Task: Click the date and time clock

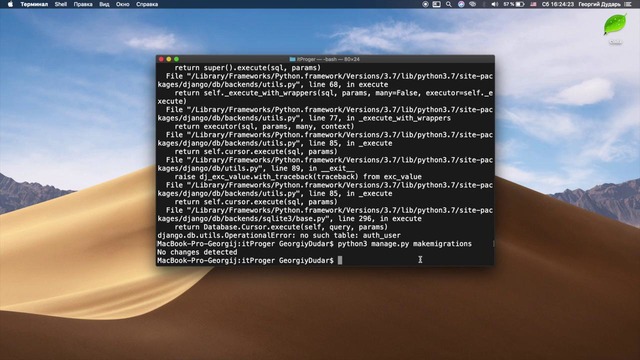Action: [x=558, y=4]
